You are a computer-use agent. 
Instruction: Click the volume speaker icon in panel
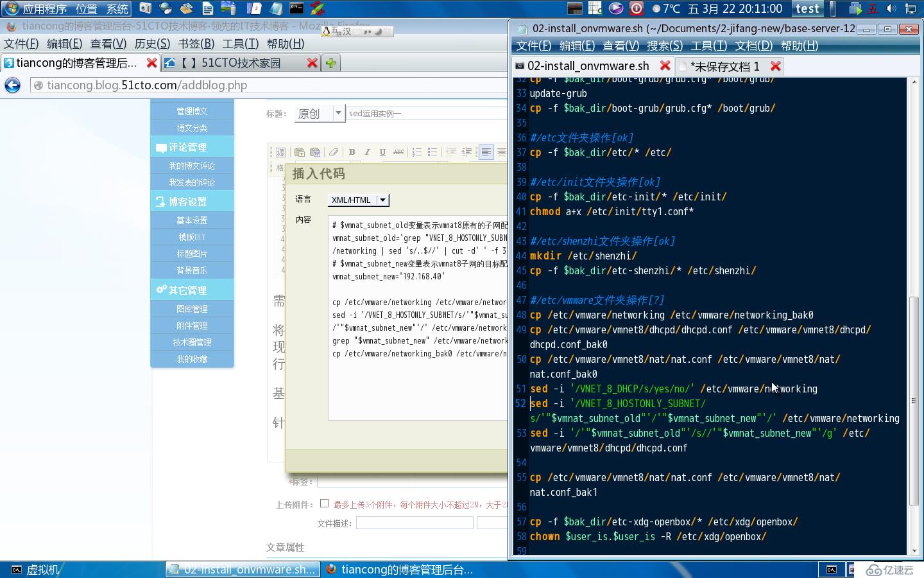coord(891,8)
